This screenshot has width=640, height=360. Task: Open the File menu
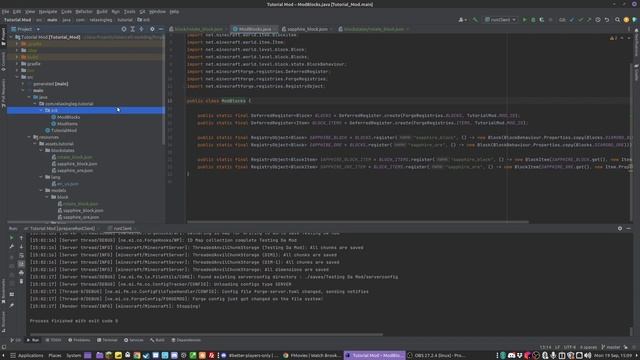click(5, 12)
